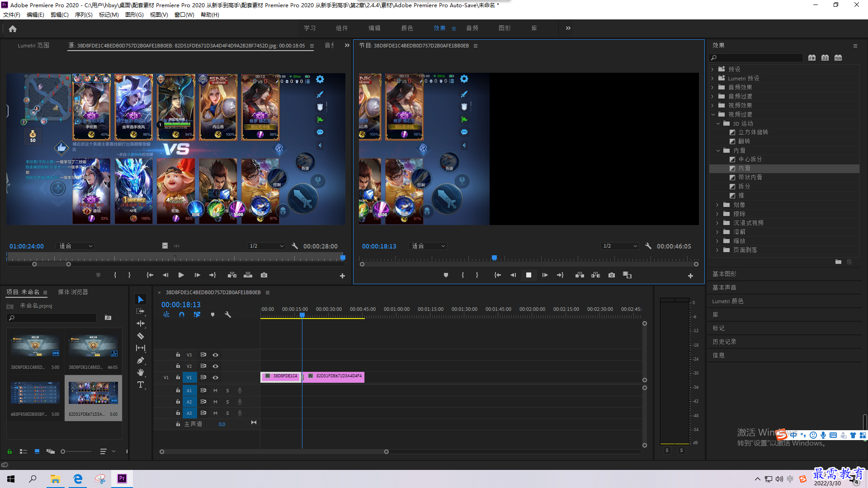
Task: Play the Source monitor clip
Action: point(181,275)
